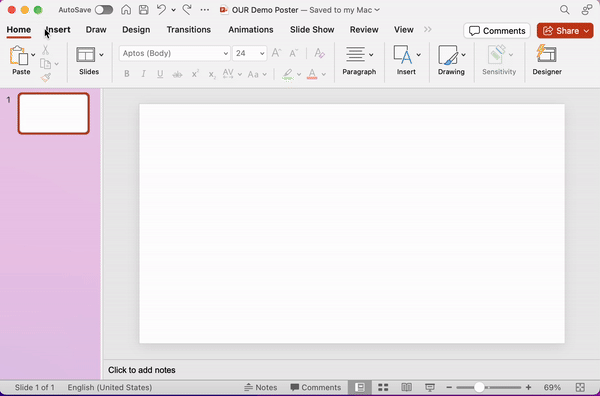Toggle Strikethrough formatting
The image size is (600, 396).
pos(177,75)
